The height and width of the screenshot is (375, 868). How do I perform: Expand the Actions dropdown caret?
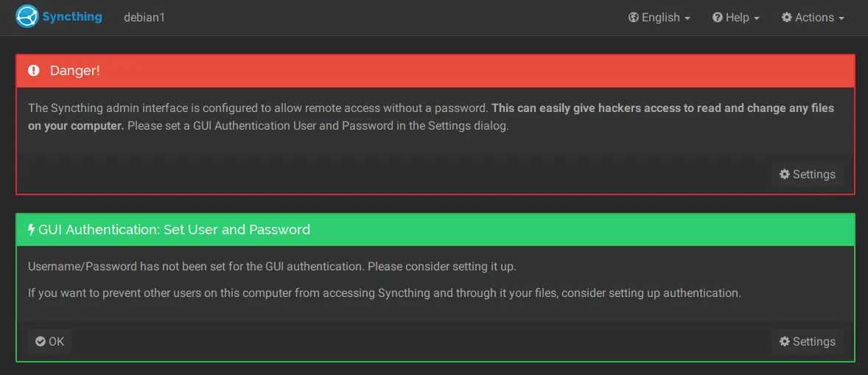point(841,18)
